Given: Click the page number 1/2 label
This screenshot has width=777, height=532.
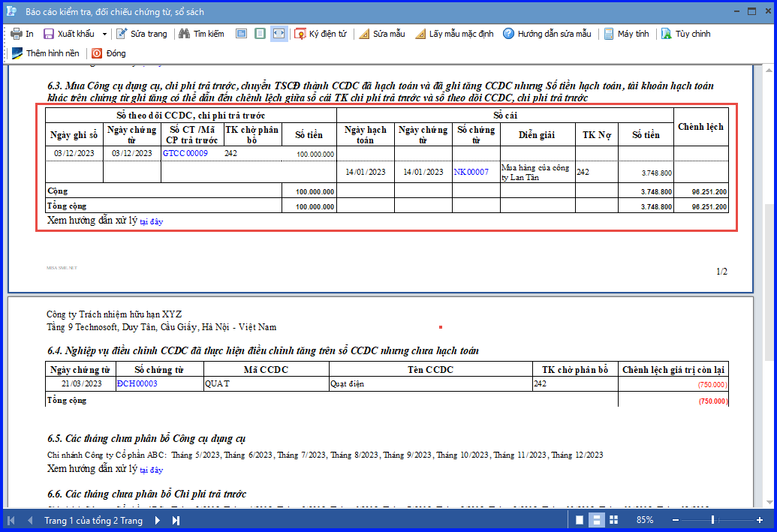Looking at the screenshot, I should [x=721, y=272].
